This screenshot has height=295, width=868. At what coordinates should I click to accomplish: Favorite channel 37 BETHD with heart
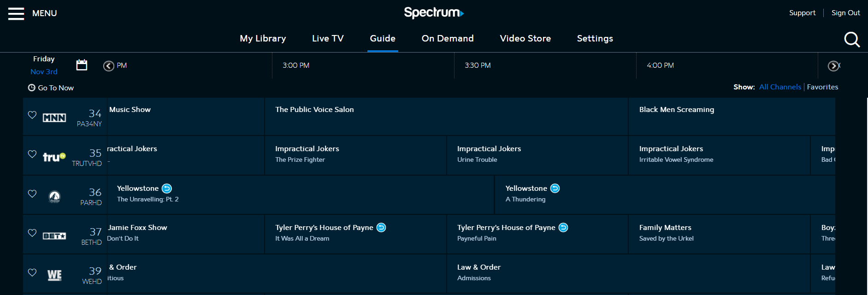click(x=32, y=233)
